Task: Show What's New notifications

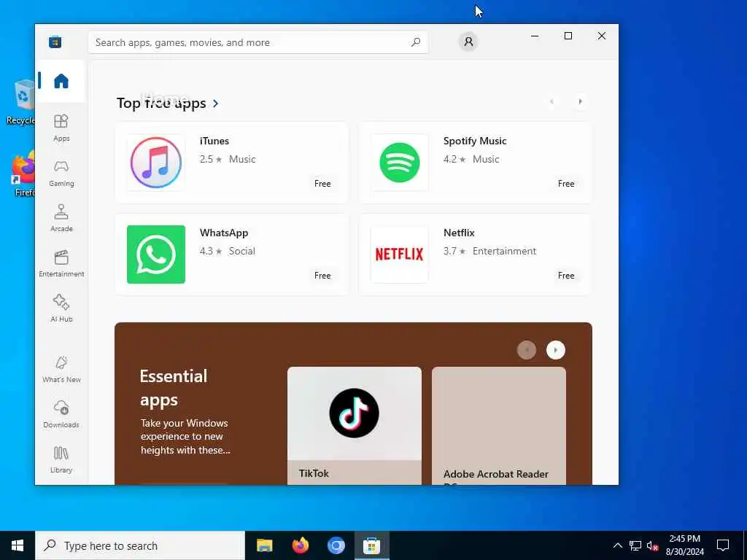Action: 61,369
